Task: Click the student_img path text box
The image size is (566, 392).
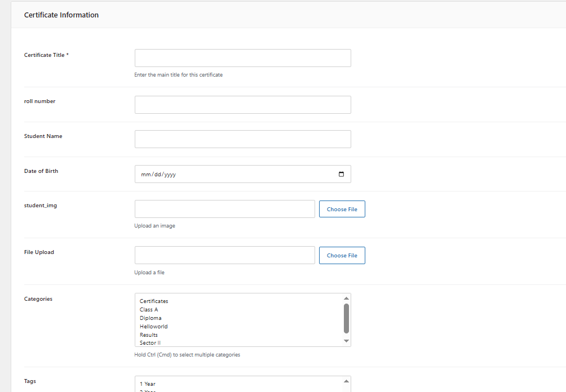Action: click(x=224, y=209)
